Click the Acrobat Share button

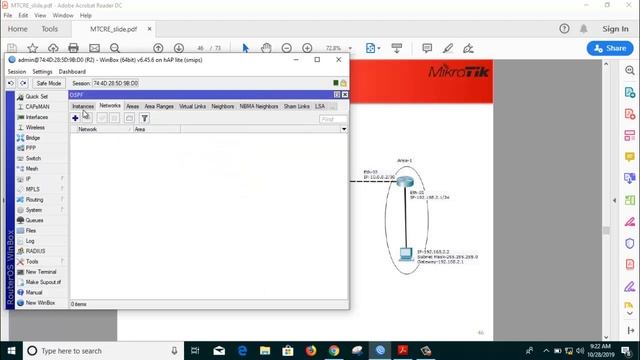610,48
